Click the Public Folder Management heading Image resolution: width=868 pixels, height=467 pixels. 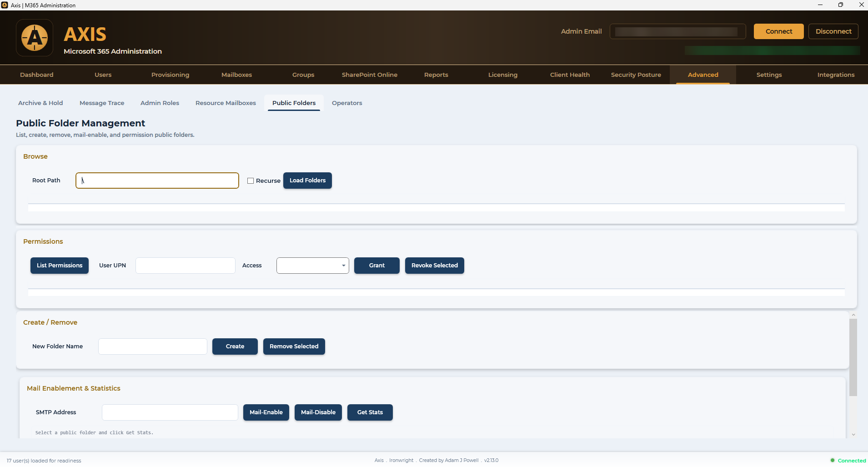click(80, 123)
